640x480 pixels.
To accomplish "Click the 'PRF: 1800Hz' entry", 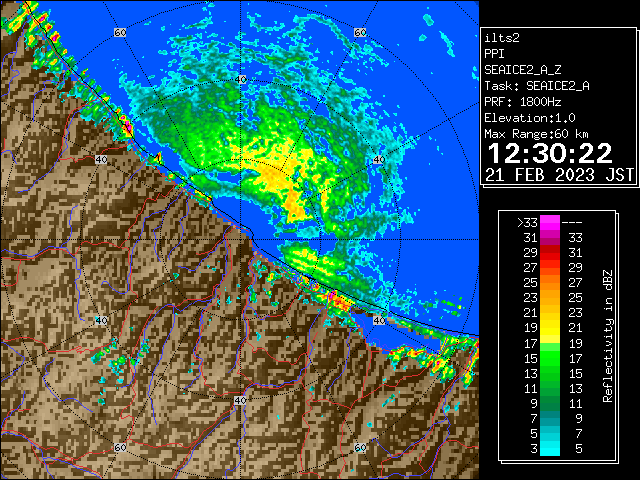I will pos(522,102).
